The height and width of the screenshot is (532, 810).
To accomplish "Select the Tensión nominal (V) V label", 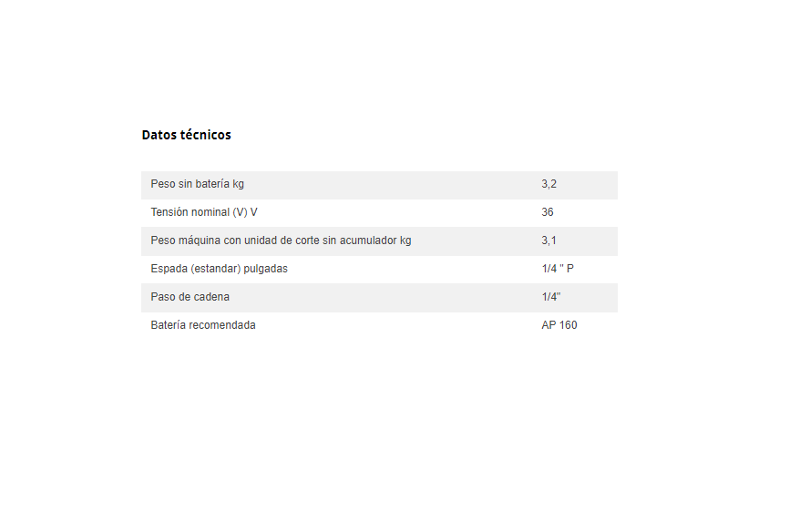I will tap(204, 212).
